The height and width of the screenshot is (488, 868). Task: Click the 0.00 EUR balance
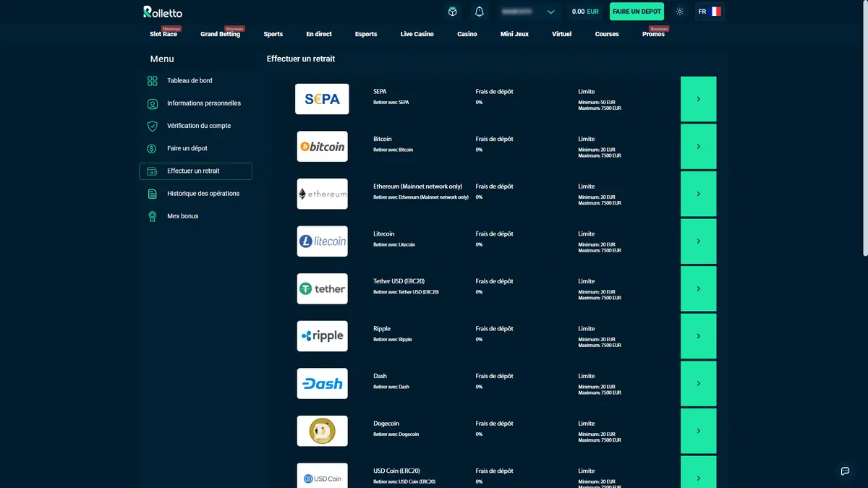(x=585, y=12)
